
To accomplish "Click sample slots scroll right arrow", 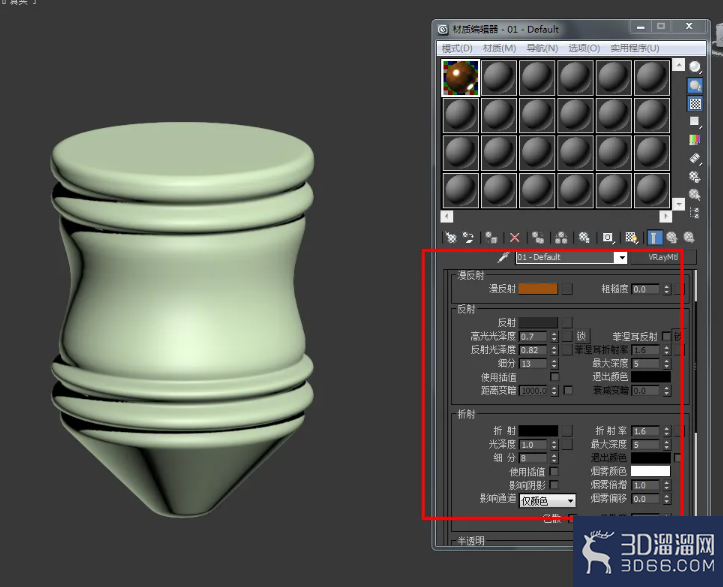I will (665, 216).
